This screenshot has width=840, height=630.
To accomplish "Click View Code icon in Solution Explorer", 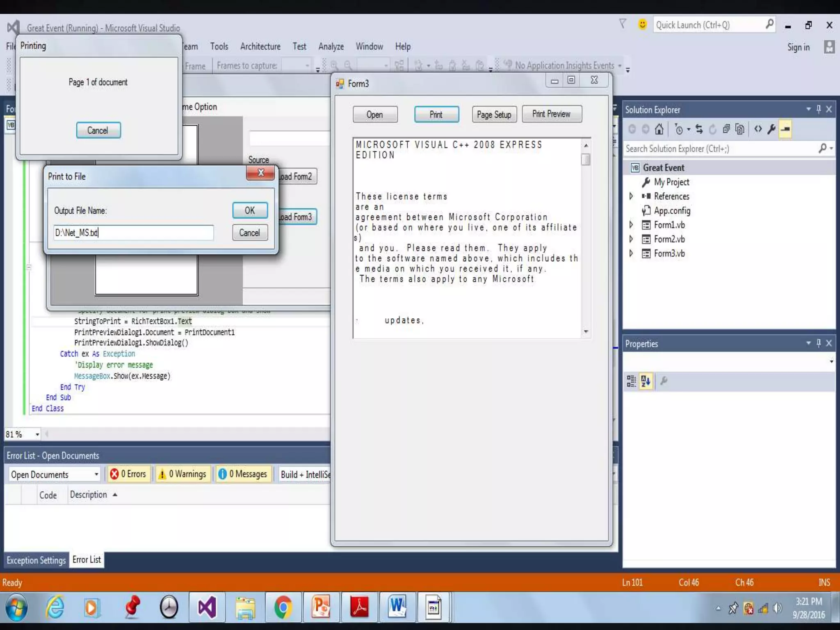I will 758,130.
